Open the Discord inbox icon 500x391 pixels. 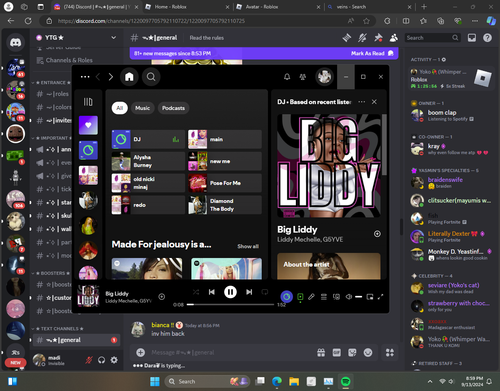(x=472, y=38)
